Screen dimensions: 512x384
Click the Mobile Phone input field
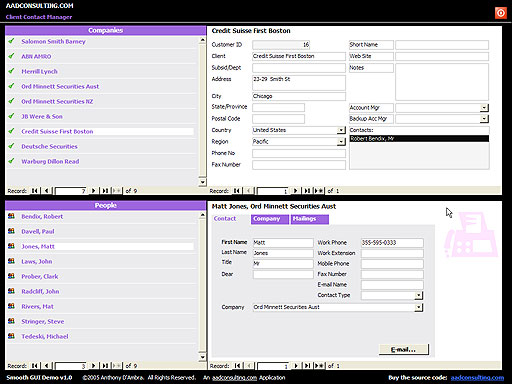tap(392, 264)
